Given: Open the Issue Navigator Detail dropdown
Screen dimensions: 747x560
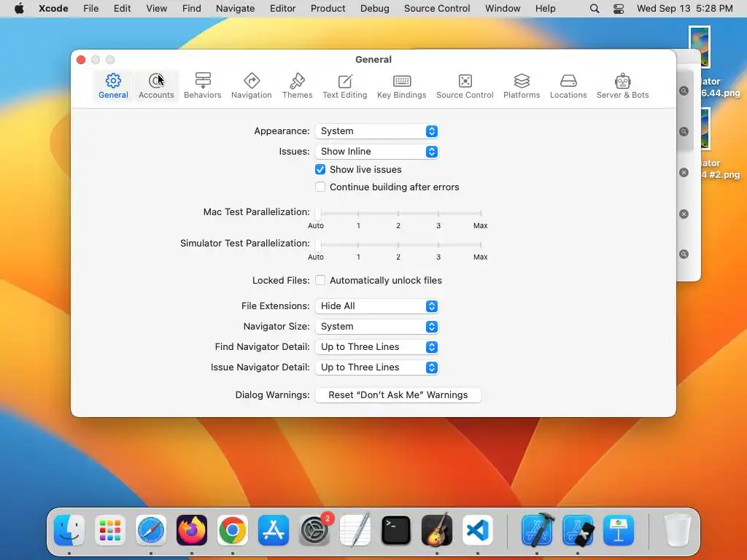Looking at the screenshot, I should pyautogui.click(x=376, y=367).
